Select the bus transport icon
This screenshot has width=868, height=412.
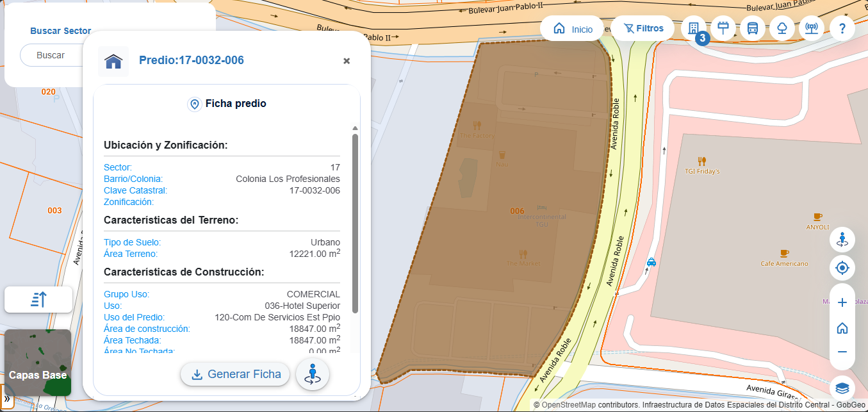click(753, 28)
